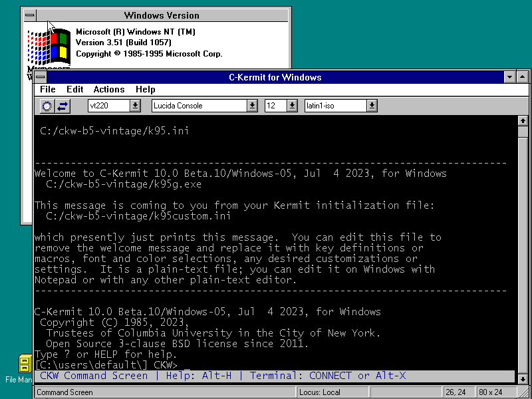532x399 pixels.
Task: Click the 'Trustees of Columbia University' line
Action: tap(213, 333)
